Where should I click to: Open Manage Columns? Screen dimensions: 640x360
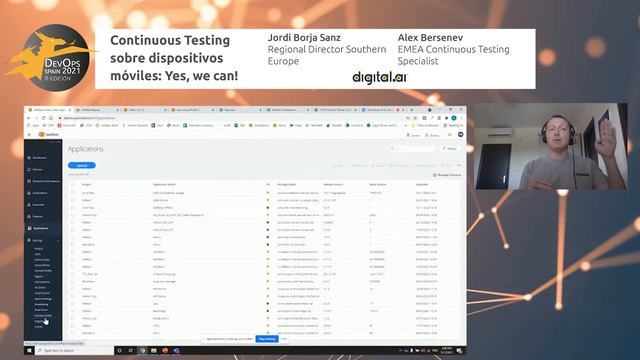pos(447,175)
